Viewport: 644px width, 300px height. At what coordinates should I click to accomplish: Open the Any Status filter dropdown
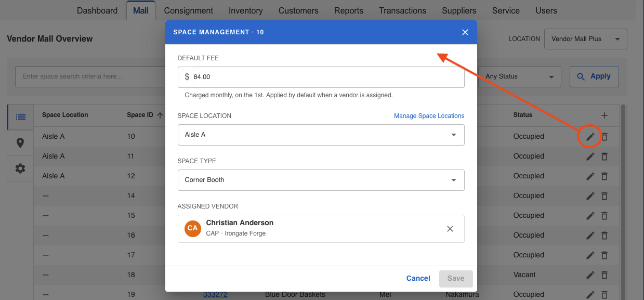[520, 76]
